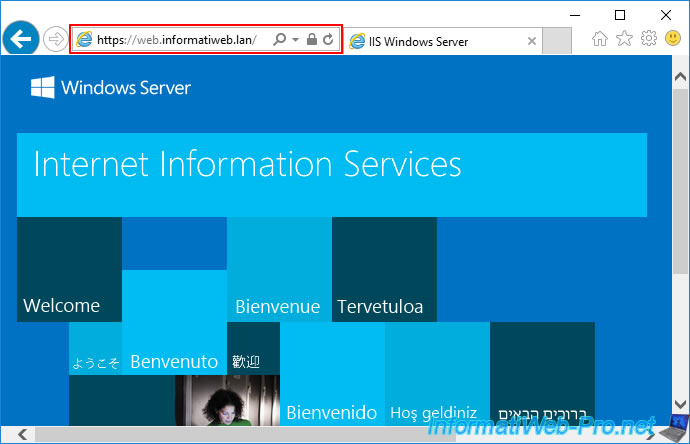The width and height of the screenshot is (690, 444).
Task: Go back with the blue Back arrow button
Action: click(x=21, y=39)
